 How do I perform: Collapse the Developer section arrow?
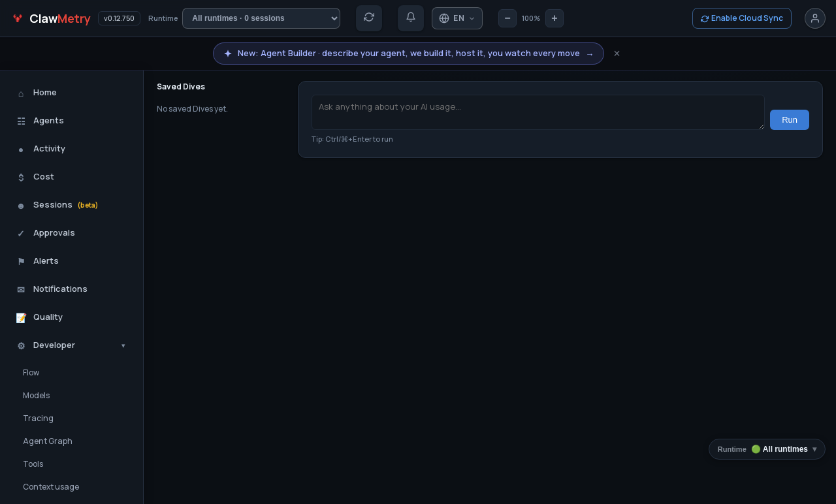click(x=123, y=346)
